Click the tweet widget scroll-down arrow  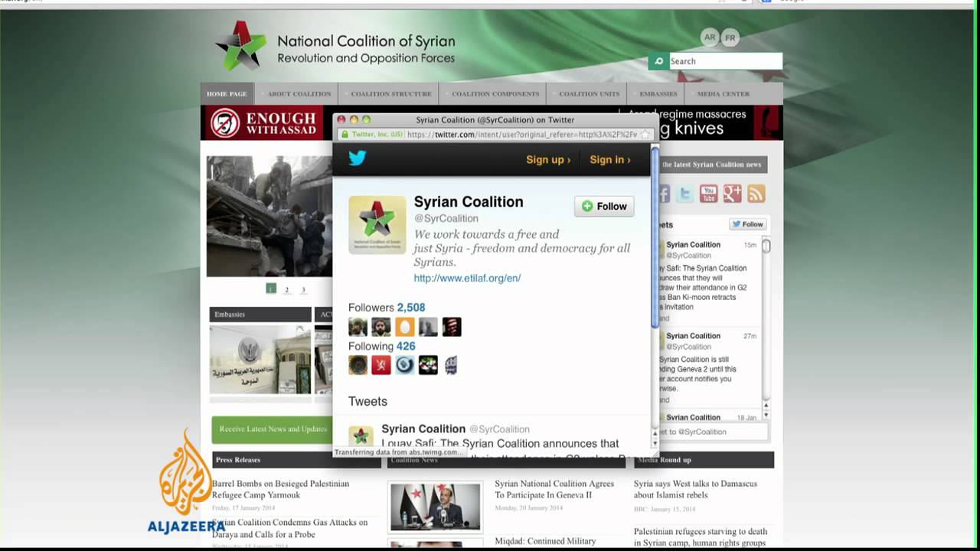tap(766, 415)
